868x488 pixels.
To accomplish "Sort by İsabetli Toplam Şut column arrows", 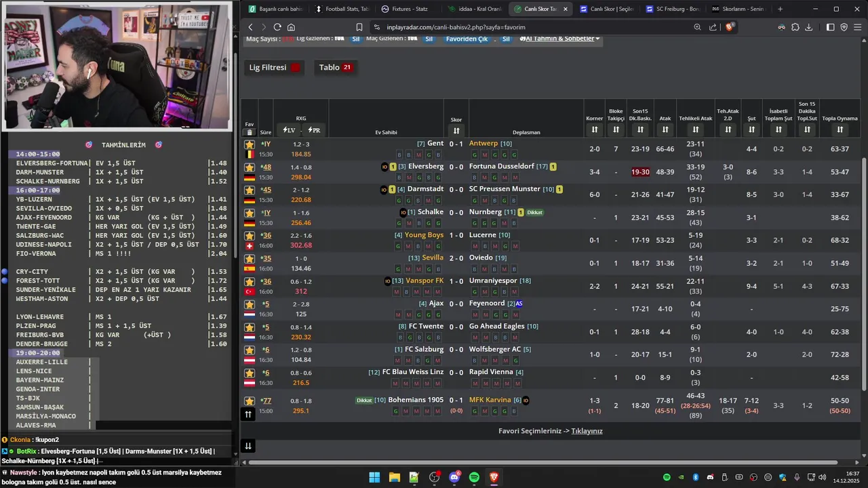I will tap(778, 129).
